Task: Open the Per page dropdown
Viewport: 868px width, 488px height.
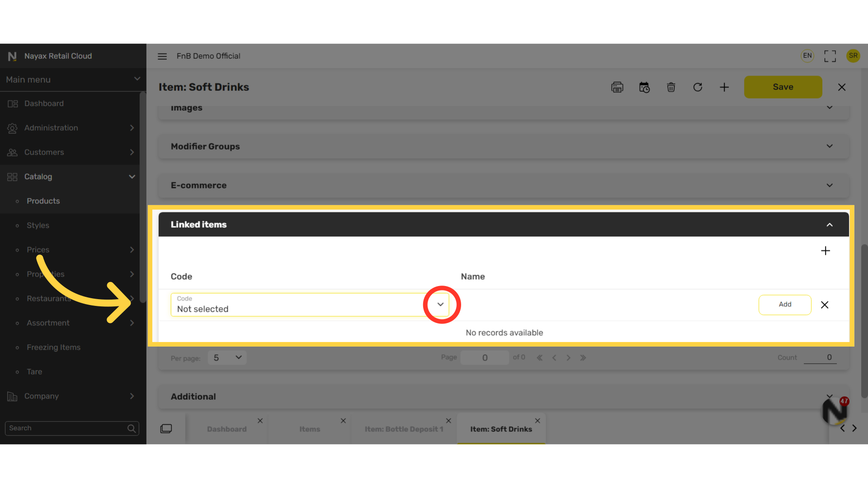Action: click(227, 357)
